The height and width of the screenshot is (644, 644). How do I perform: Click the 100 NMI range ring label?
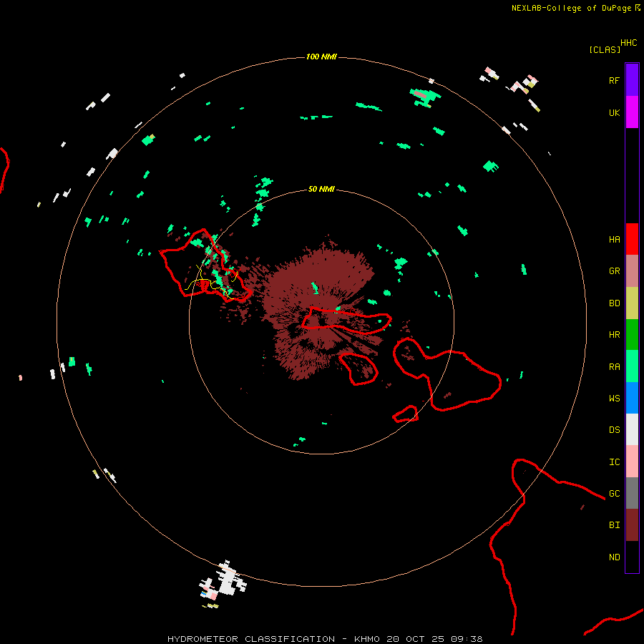(321, 57)
